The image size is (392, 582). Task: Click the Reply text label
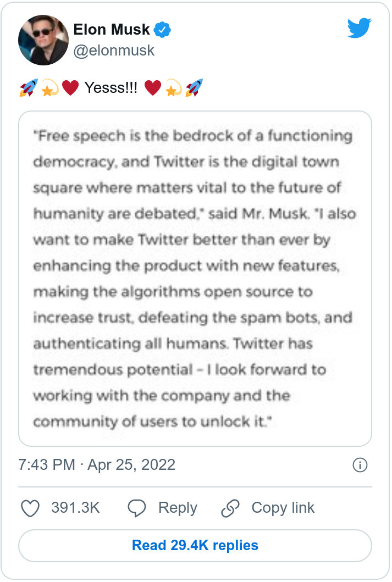pos(178,508)
